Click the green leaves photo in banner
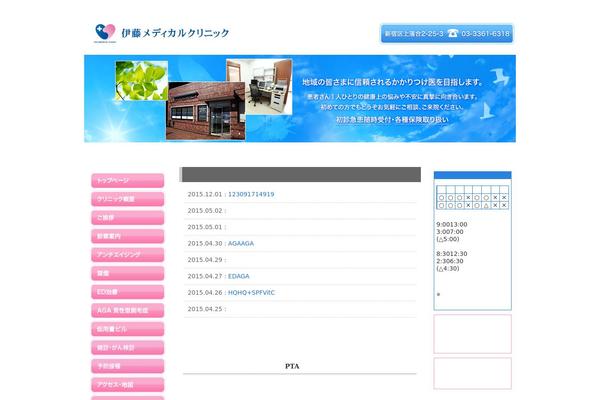 [x=142, y=80]
